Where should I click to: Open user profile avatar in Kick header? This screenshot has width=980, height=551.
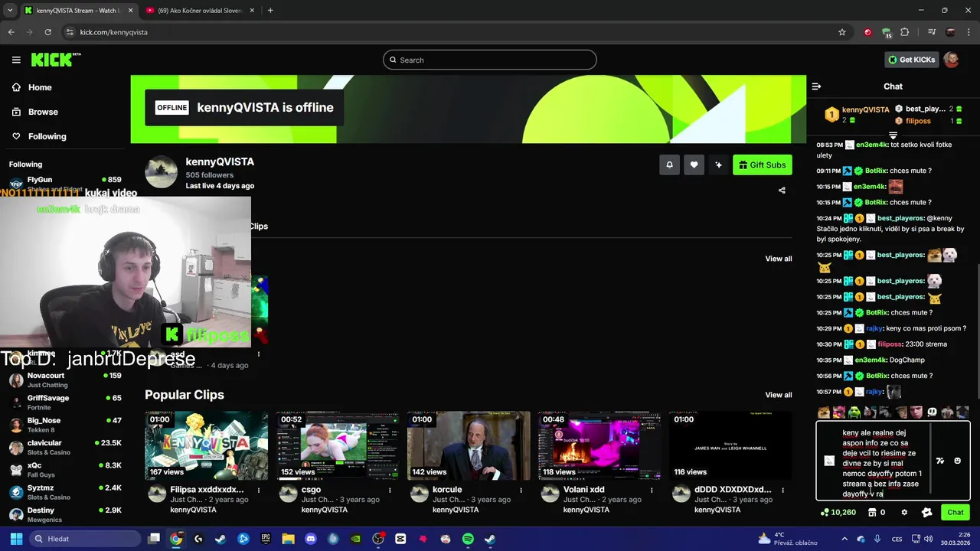952,60
